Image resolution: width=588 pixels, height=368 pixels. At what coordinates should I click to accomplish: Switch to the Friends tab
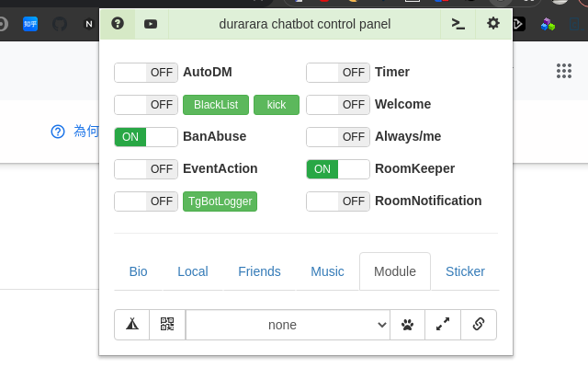coord(259,271)
